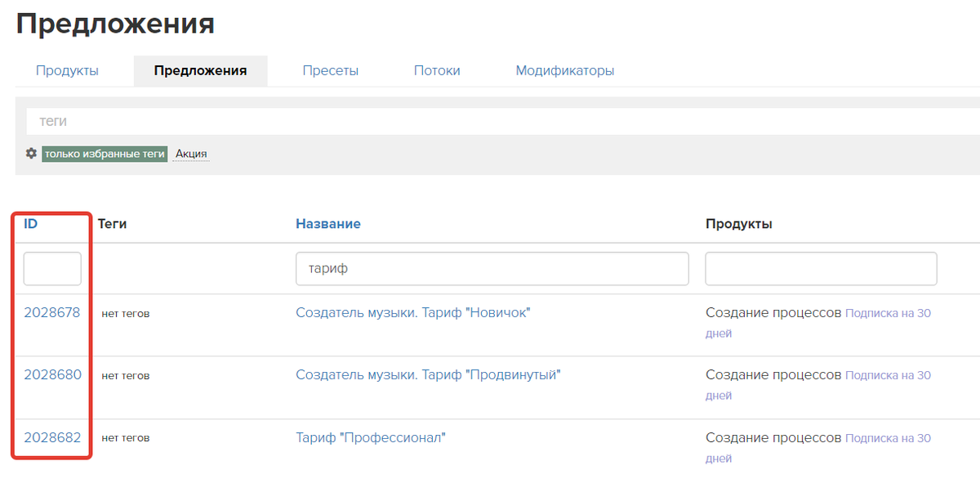980x497 pixels.
Task: Click 'нет тегов' in row 2028682
Action: tap(126, 438)
